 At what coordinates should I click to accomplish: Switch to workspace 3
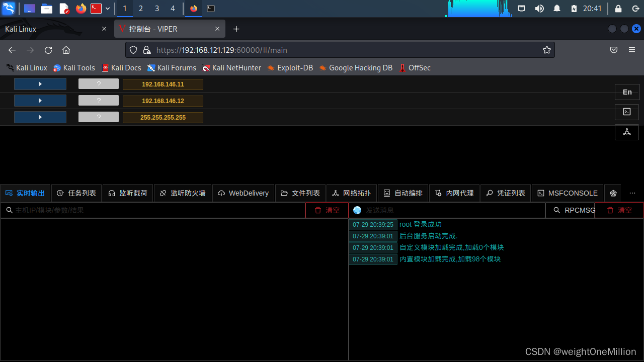pyautogui.click(x=156, y=9)
